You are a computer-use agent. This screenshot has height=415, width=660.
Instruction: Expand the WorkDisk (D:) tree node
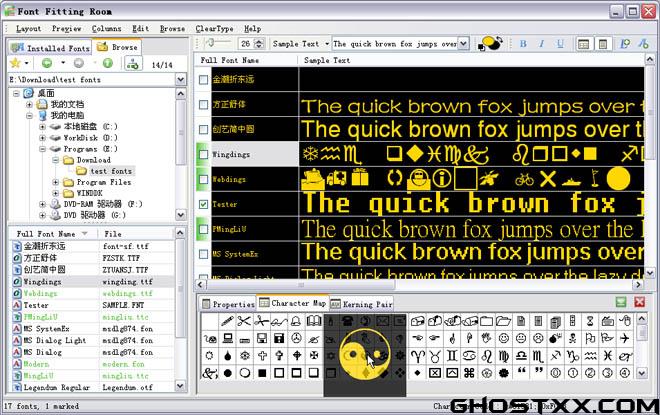43,138
